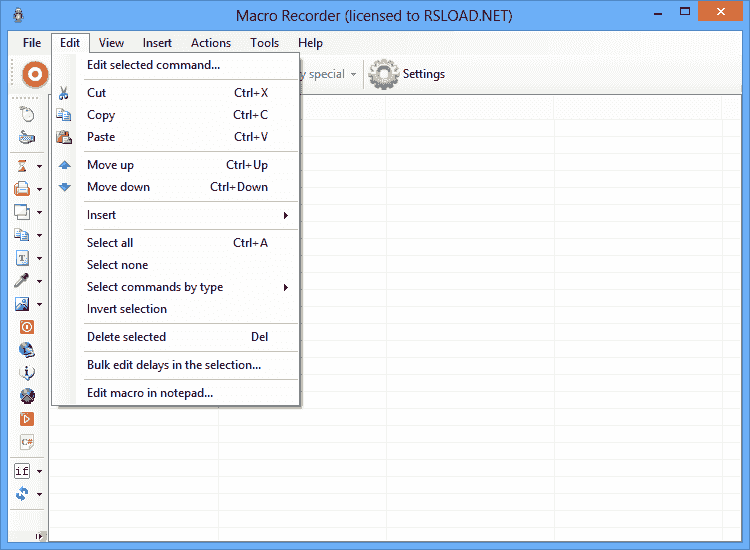Open the Insert submenu in Edit menu
The image size is (750, 550).
(176, 215)
